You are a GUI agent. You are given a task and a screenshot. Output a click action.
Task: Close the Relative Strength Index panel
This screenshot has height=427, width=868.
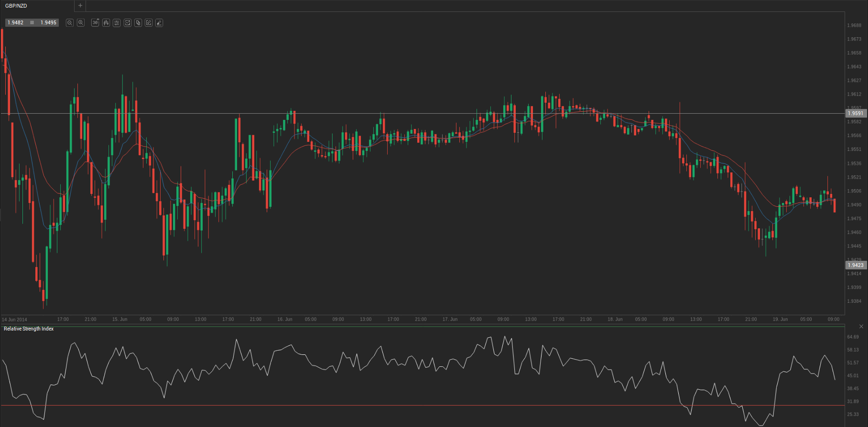click(861, 327)
